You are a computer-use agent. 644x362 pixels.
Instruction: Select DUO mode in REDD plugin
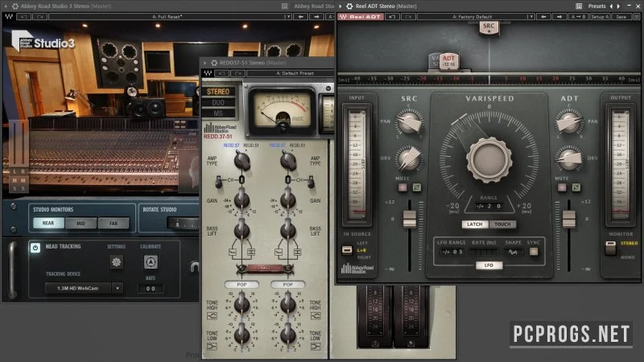(218, 103)
